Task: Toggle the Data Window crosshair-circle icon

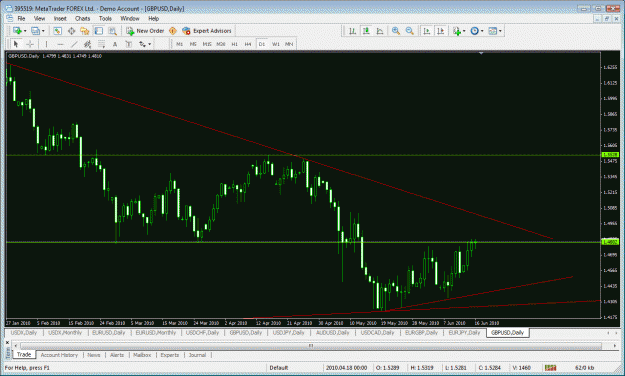Action: click(x=71, y=31)
